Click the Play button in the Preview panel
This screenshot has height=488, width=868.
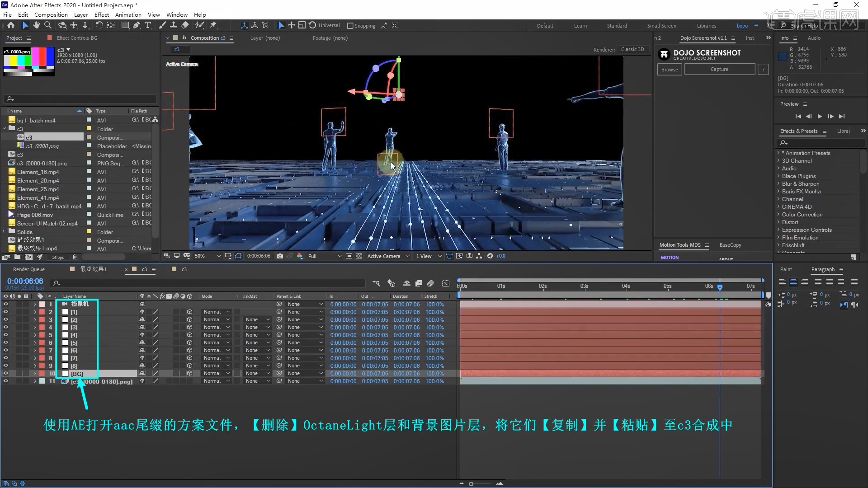tap(820, 116)
